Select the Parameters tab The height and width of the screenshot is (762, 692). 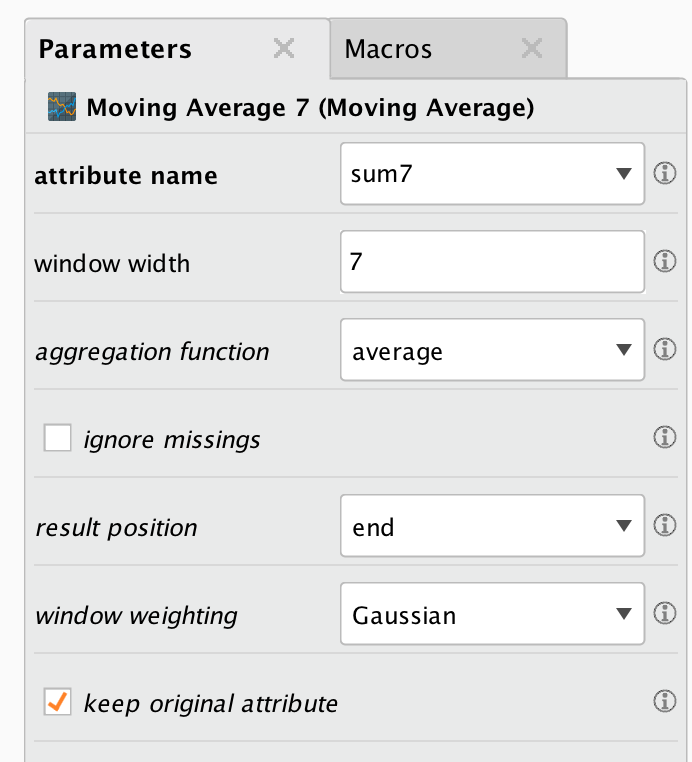pyautogui.click(x=115, y=49)
